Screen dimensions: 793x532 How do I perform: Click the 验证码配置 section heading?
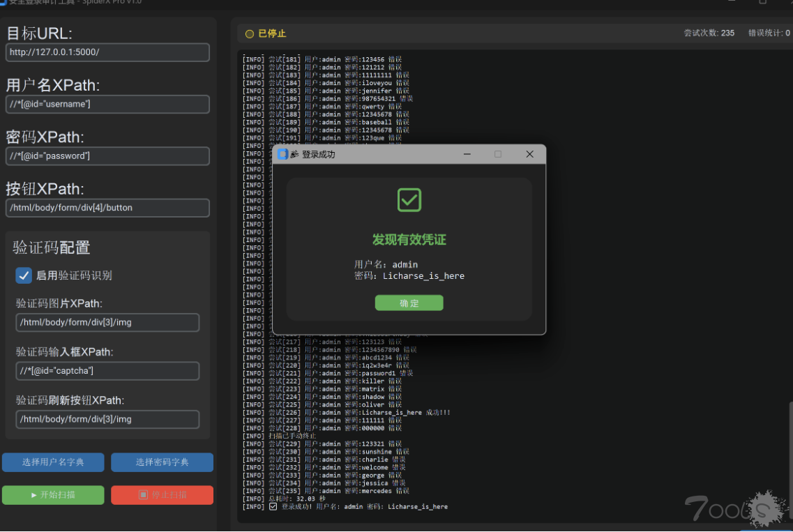click(x=52, y=248)
